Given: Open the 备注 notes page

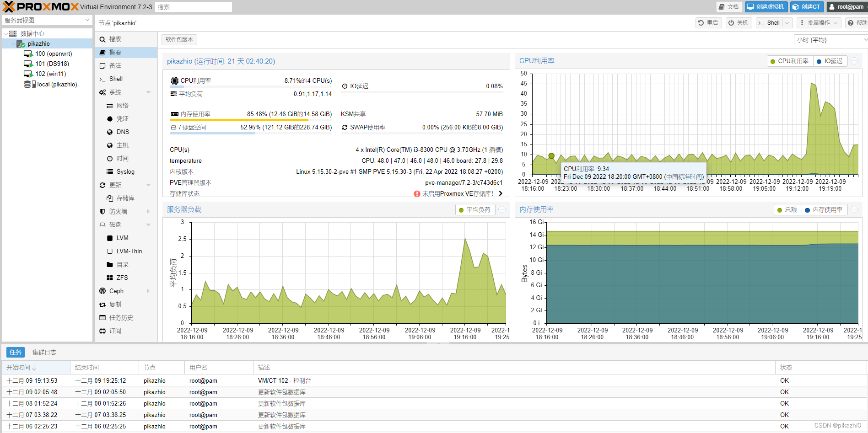Looking at the screenshot, I should (126, 66).
